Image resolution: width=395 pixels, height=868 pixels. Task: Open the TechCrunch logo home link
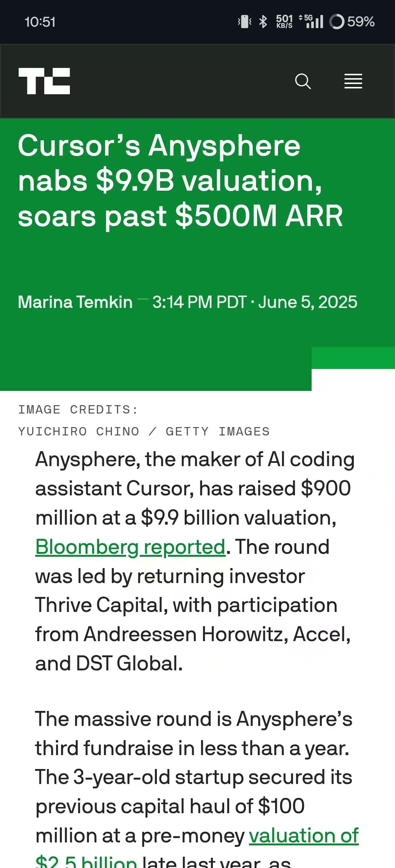point(44,81)
